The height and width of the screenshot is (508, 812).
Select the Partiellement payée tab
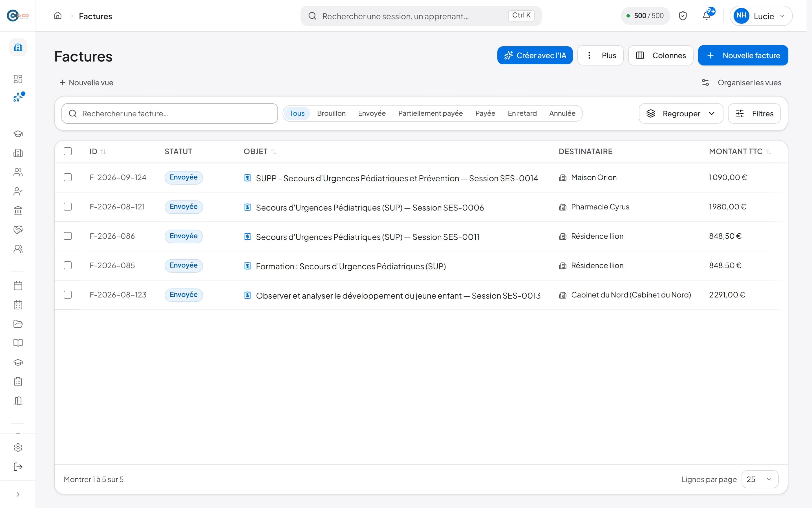(x=430, y=113)
